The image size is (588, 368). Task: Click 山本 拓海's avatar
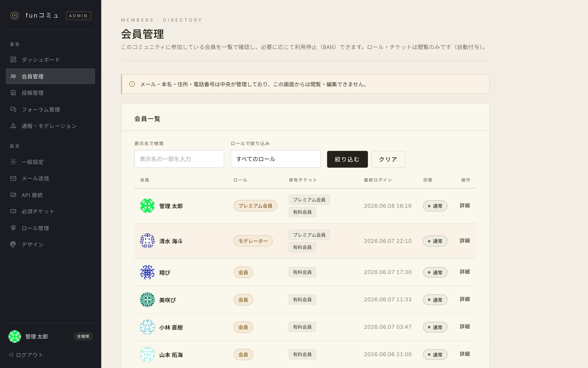tap(147, 354)
